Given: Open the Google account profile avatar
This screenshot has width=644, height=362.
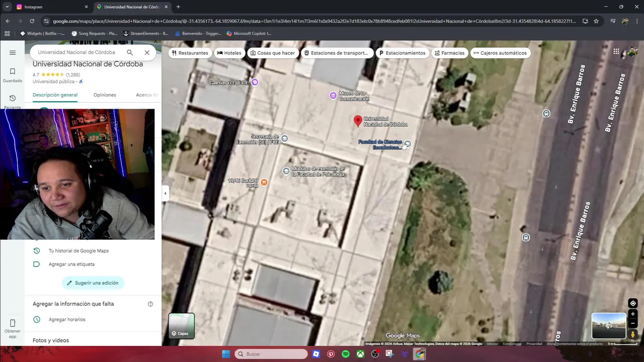Looking at the screenshot, I should (x=632, y=52).
